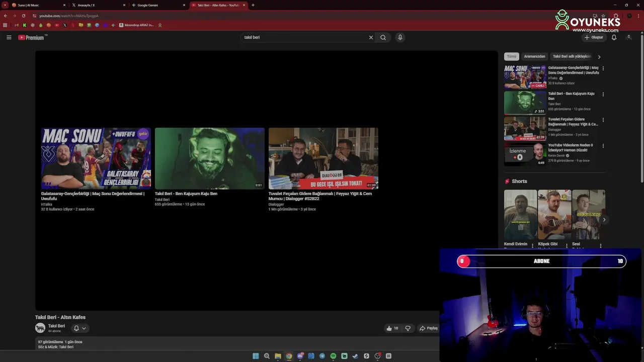Click the YouTube Premium logo

coord(33,37)
